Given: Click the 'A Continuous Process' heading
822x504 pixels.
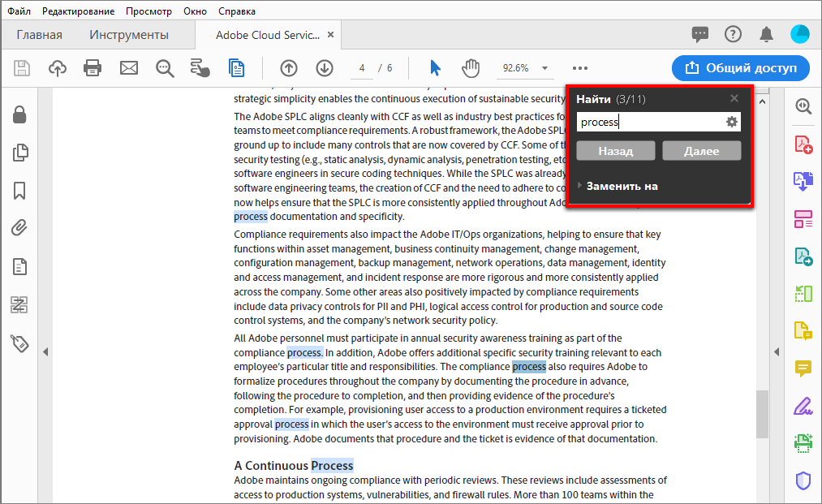Looking at the screenshot, I should click(294, 465).
